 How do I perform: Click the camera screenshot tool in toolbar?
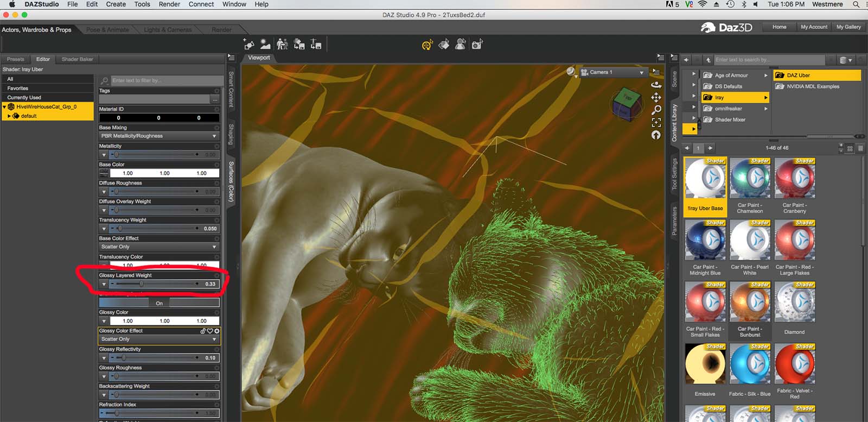click(477, 45)
